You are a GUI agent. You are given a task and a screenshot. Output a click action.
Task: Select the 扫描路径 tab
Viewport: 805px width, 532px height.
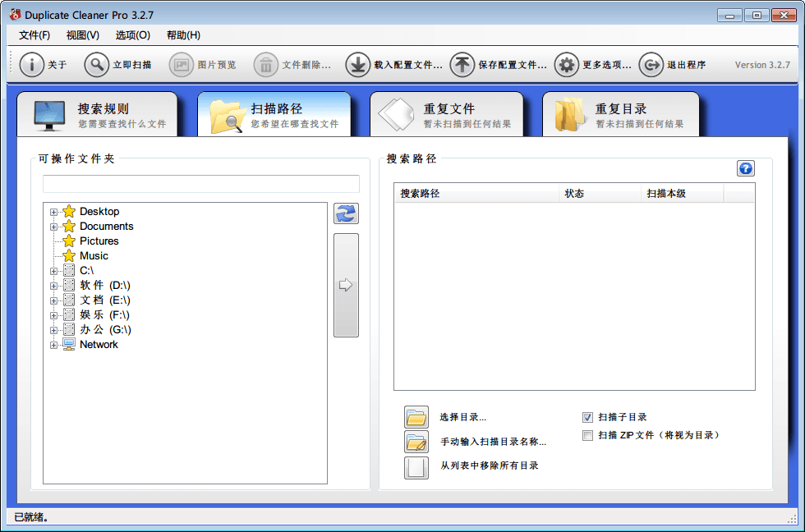274,114
